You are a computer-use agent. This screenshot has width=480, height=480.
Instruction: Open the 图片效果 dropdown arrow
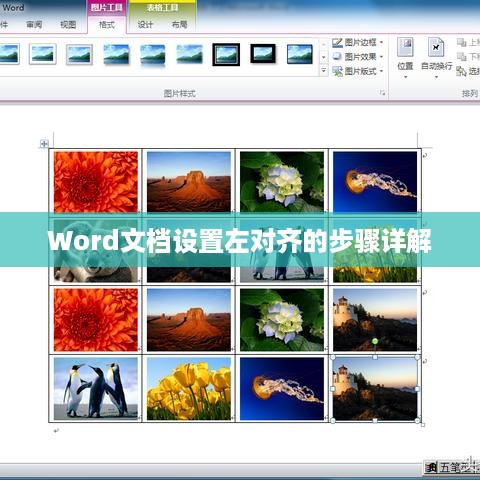(382, 57)
